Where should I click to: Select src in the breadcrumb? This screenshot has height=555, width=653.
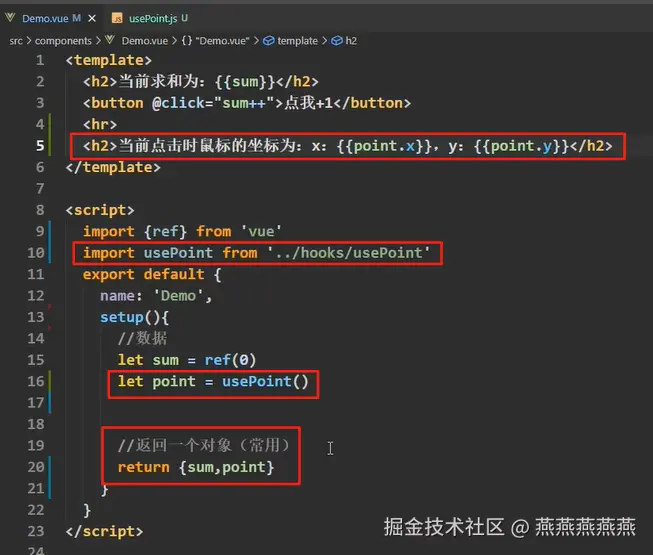click(16, 41)
